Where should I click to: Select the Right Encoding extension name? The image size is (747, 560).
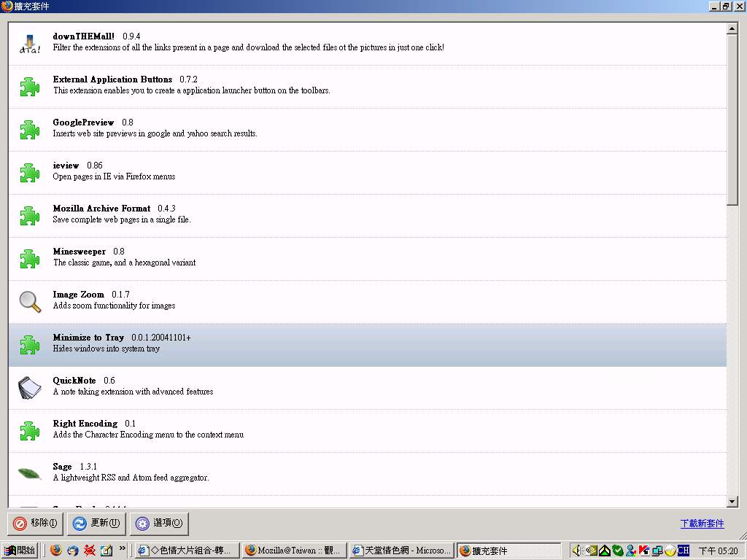click(x=85, y=424)
